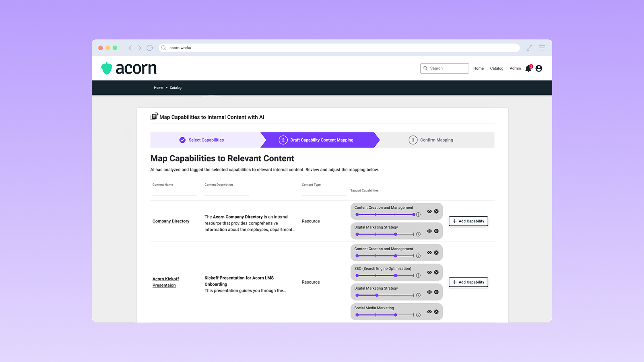The width and height of the screenshot is (644, 362).
Task: Click the user profile icon
Action: (x=539, y=68)
